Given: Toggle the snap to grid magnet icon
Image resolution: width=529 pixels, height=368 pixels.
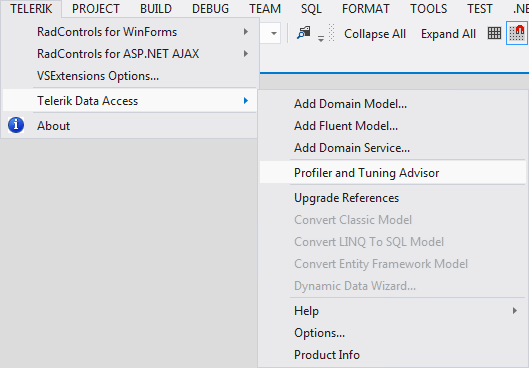Looking at the screenshot, I should pyautogui.click(x=517, y=33).
